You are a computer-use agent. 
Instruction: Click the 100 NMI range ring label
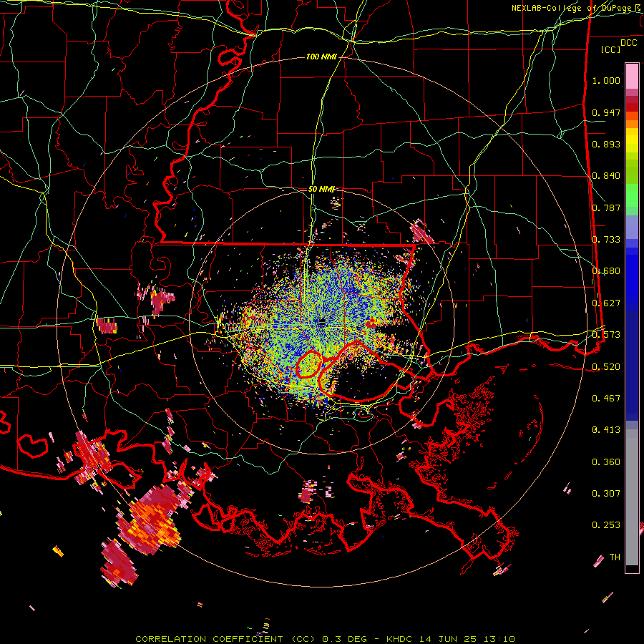[321, 57]
